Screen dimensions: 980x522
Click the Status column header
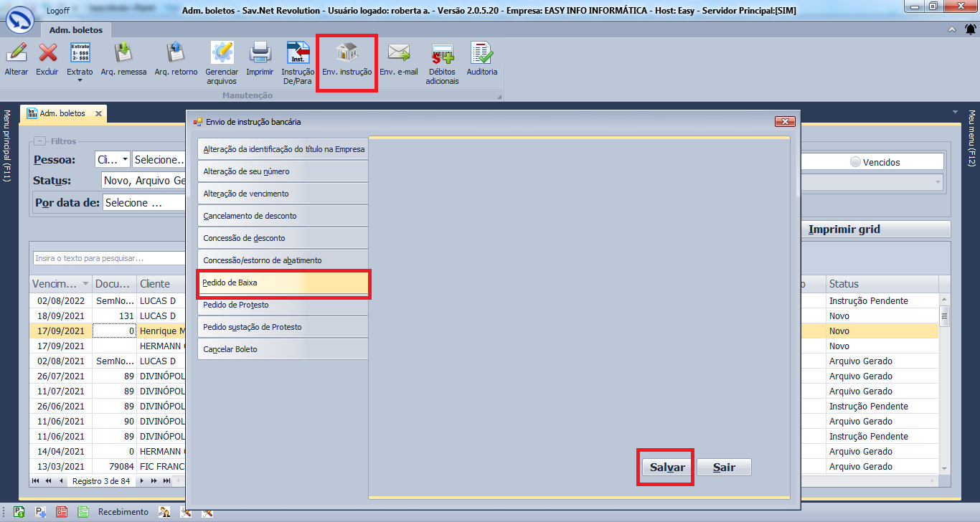pyautogui.click(x=882, y=284)
